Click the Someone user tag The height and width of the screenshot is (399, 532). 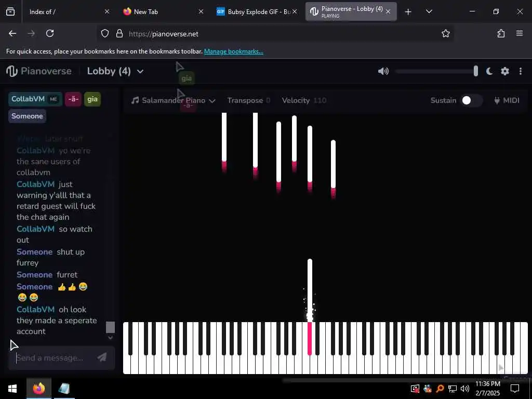[27, 116]
